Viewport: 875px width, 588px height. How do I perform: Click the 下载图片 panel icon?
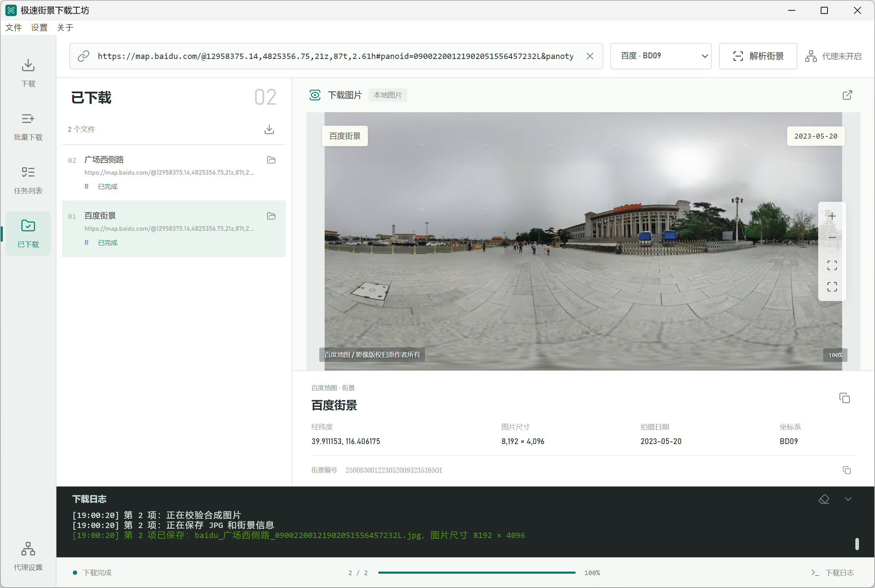(315, 95)
